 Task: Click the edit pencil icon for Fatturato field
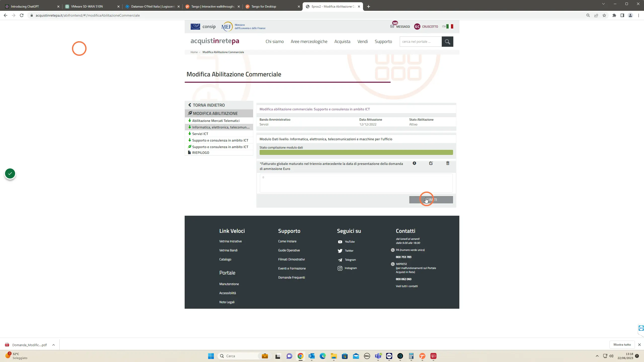tap(431, 163)
